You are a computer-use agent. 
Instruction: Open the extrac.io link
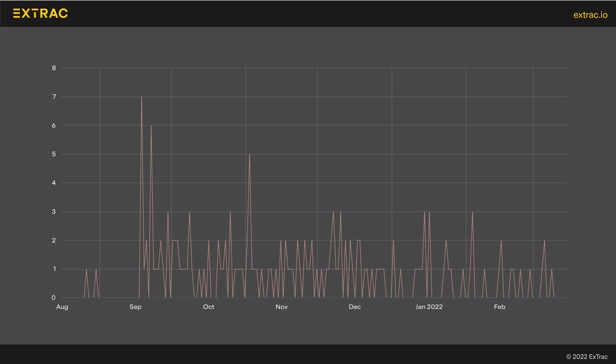[590, 15]
